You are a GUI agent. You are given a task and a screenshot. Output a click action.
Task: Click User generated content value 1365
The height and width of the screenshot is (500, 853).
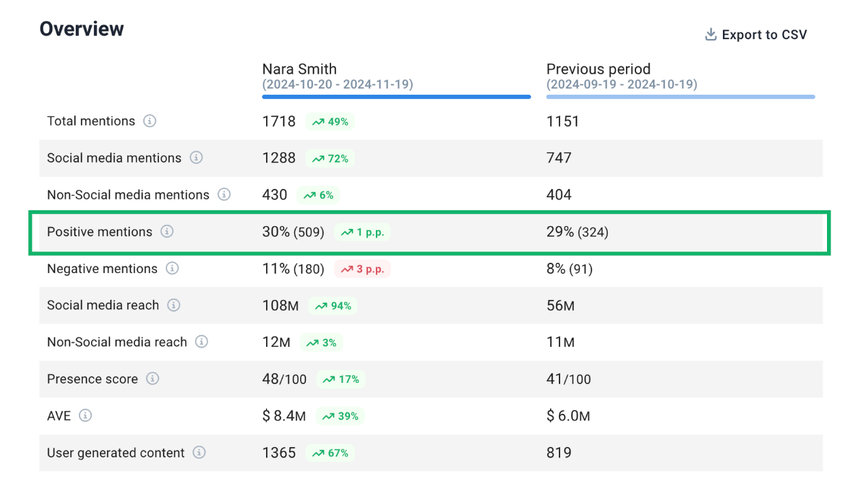coord(279,453)
